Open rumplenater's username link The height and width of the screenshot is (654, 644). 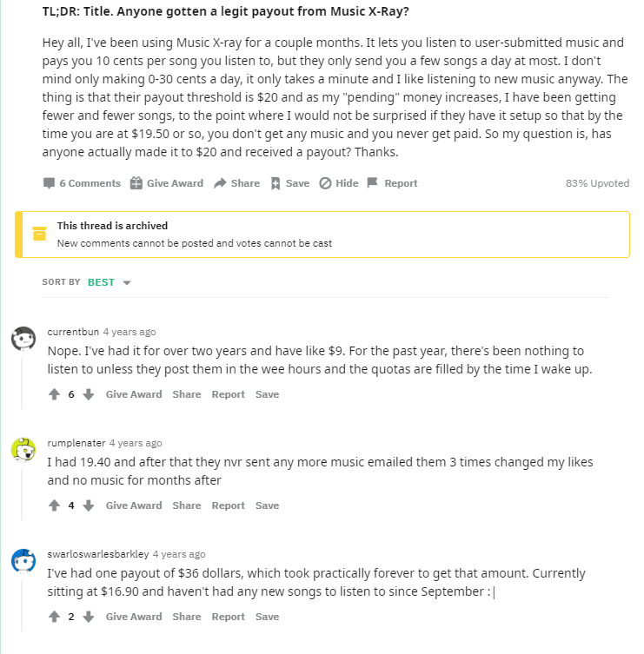point(76,443)
